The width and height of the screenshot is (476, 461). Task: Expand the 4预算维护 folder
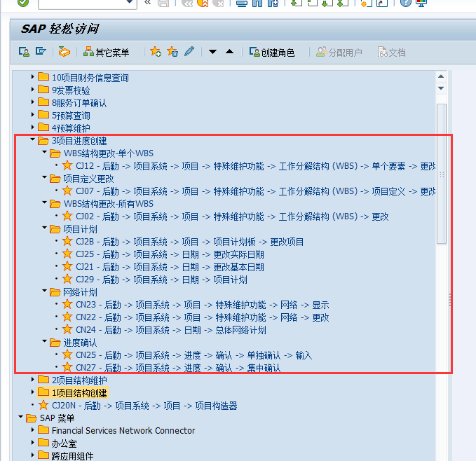[x=32, y=128]
